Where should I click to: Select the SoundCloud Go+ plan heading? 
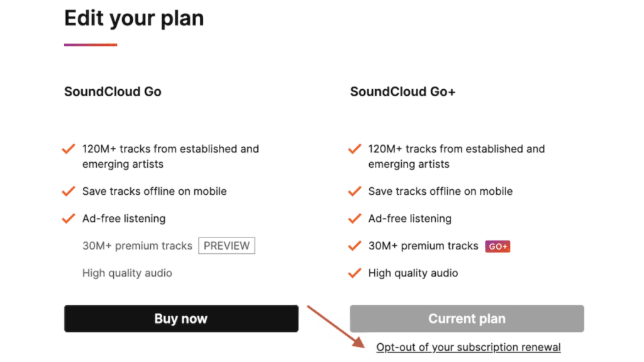point(402,92)
